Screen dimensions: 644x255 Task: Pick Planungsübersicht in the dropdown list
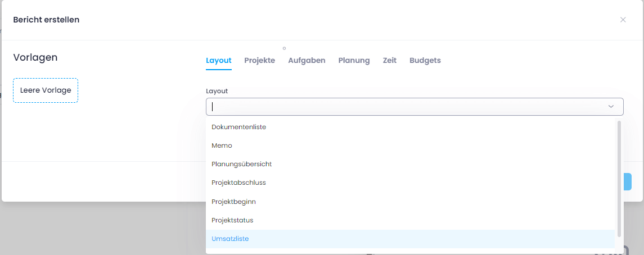pos(241,164)
